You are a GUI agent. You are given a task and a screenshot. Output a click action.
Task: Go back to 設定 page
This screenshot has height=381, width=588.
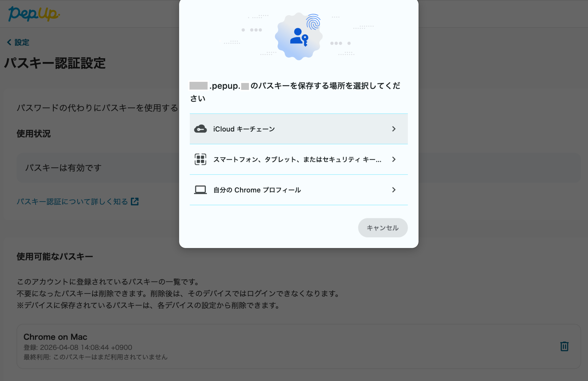coord(18,42)
